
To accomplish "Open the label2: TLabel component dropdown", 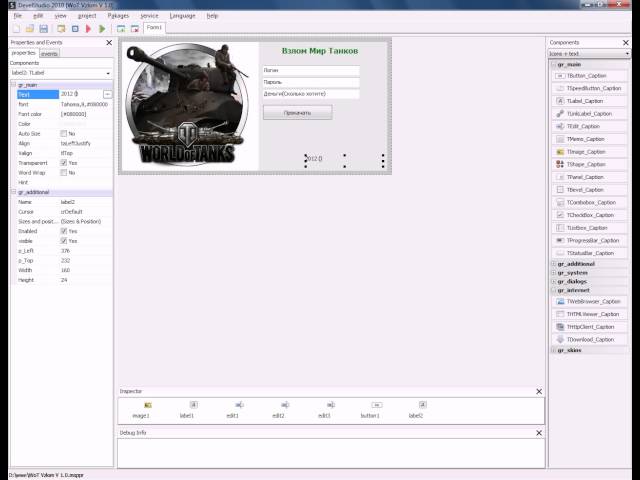I will pyautogui.click(x=108, y=73).
